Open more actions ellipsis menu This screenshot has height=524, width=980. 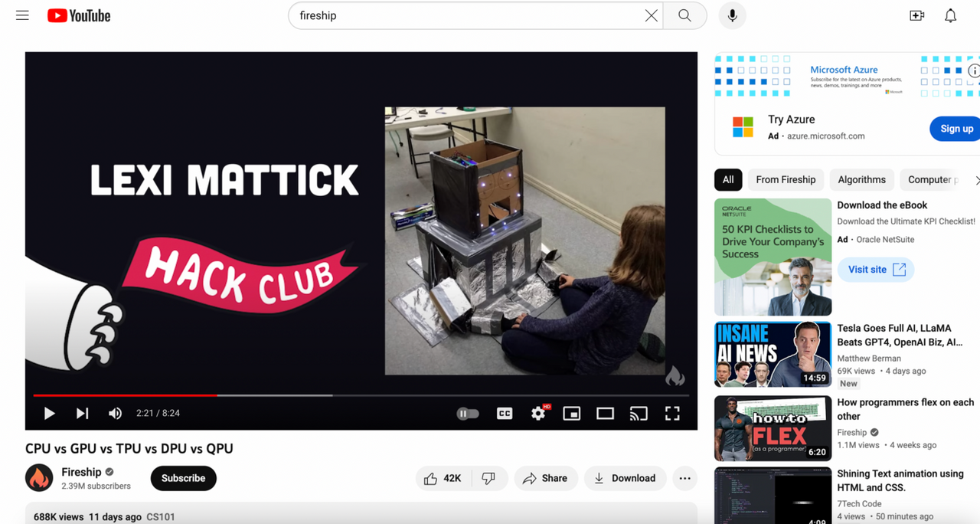tap(684, 478)
